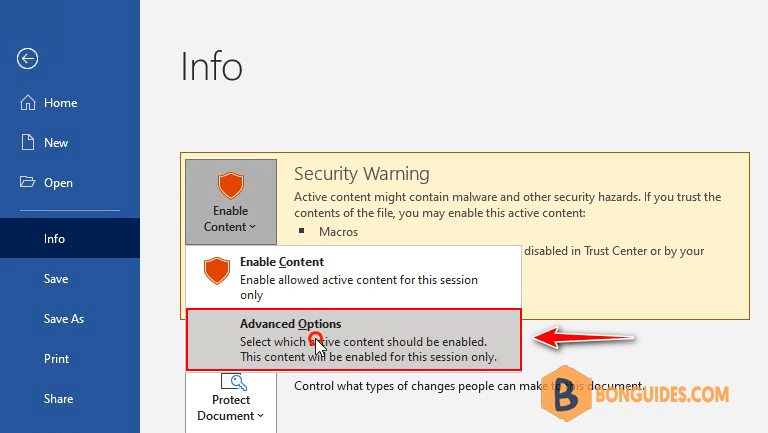
Task: Go to Save in the sidebar
Action: (x=70, y=278)
